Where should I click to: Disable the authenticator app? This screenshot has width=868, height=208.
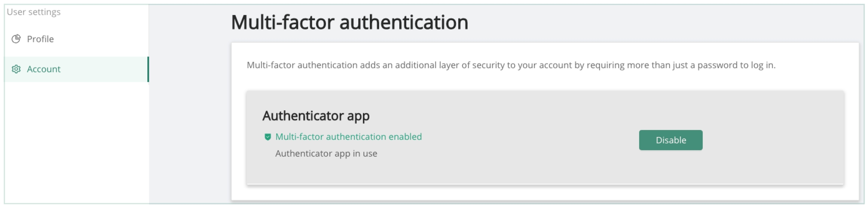tap(670, 140)
